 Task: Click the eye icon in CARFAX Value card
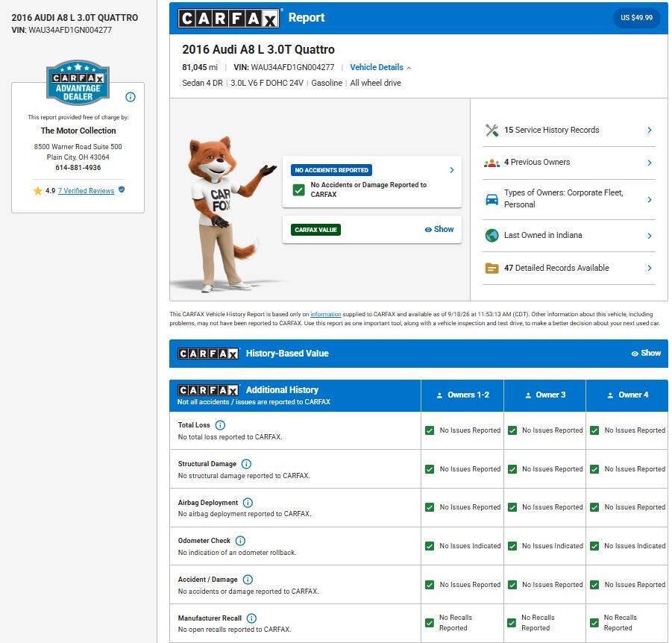point(427,230)
